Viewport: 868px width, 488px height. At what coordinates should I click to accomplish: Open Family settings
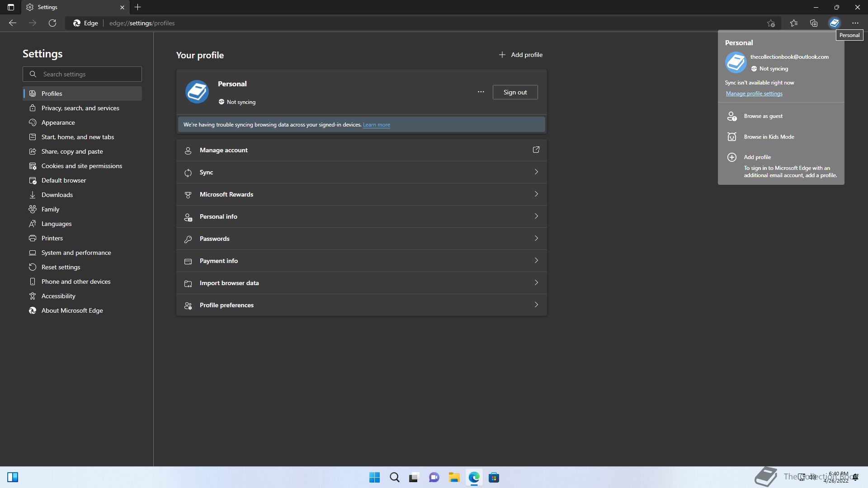pos(82,209)
